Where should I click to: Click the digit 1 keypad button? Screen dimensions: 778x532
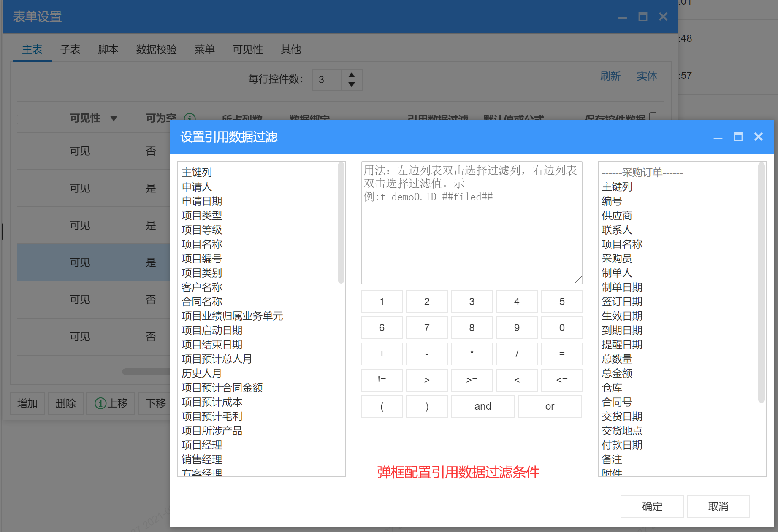[x=382, y=302]
